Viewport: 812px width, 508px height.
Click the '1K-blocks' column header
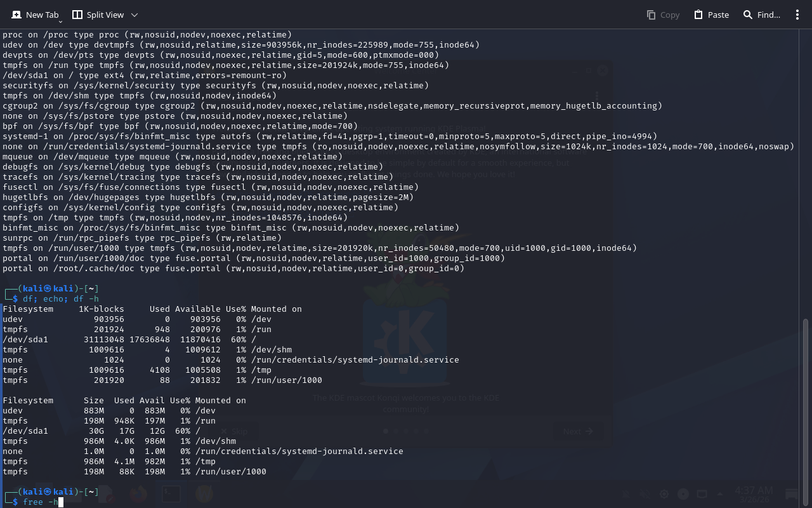(101, 309)
